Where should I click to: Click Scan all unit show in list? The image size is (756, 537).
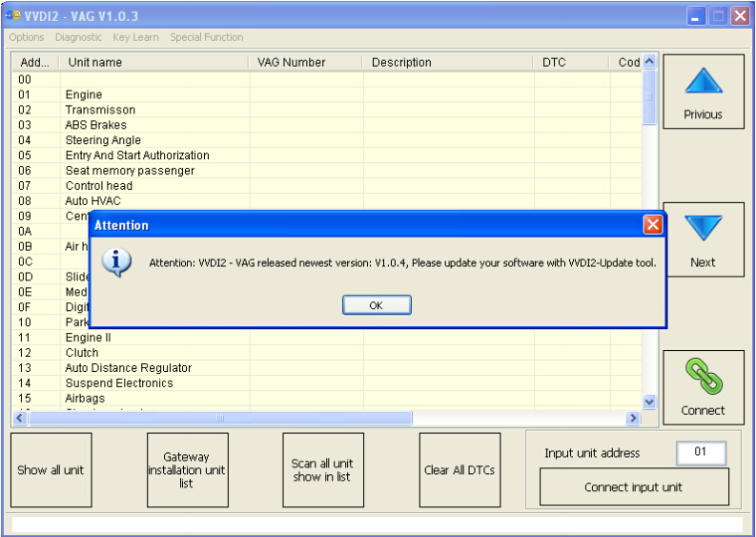coord(323,470)
